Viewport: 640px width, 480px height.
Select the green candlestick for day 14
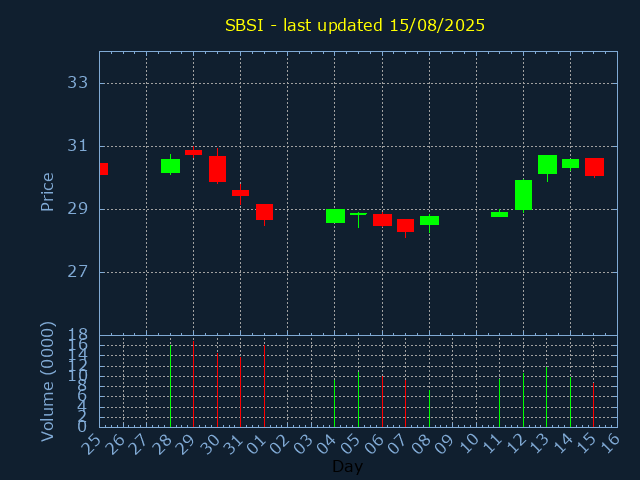(x=570, y=163)
